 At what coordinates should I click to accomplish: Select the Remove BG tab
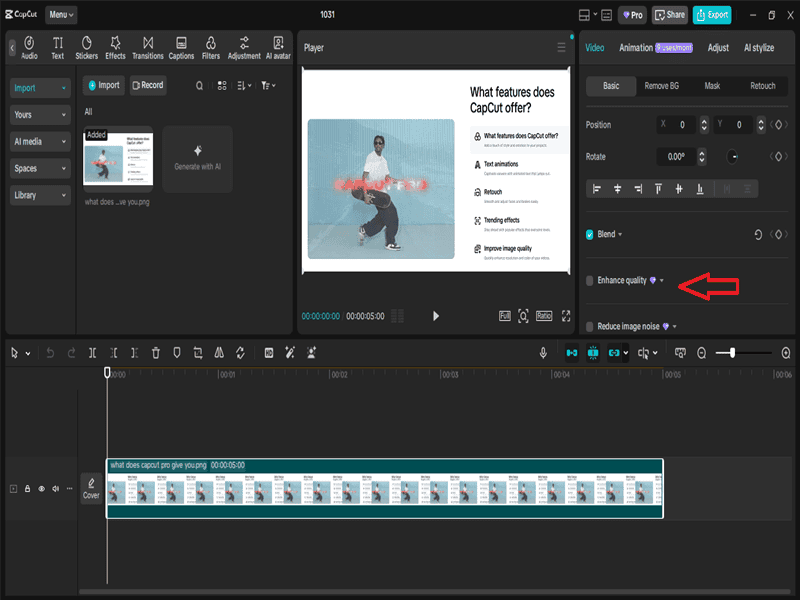coord(661,86)
